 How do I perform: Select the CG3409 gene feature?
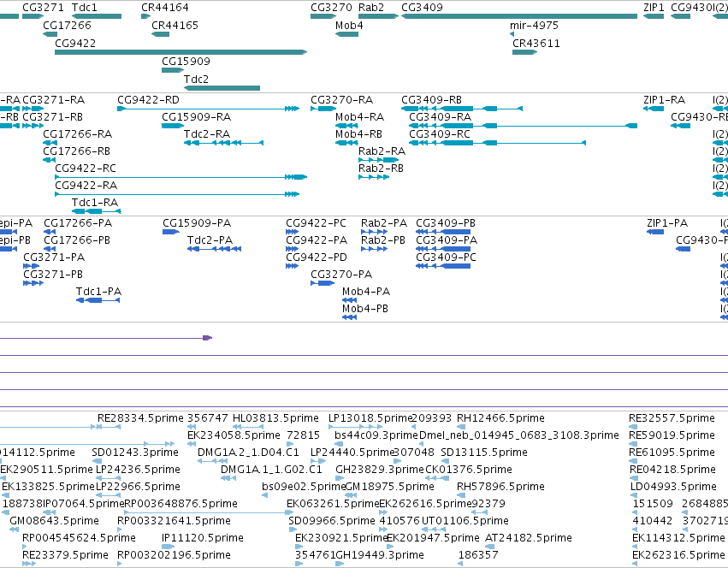pos(519,16)
